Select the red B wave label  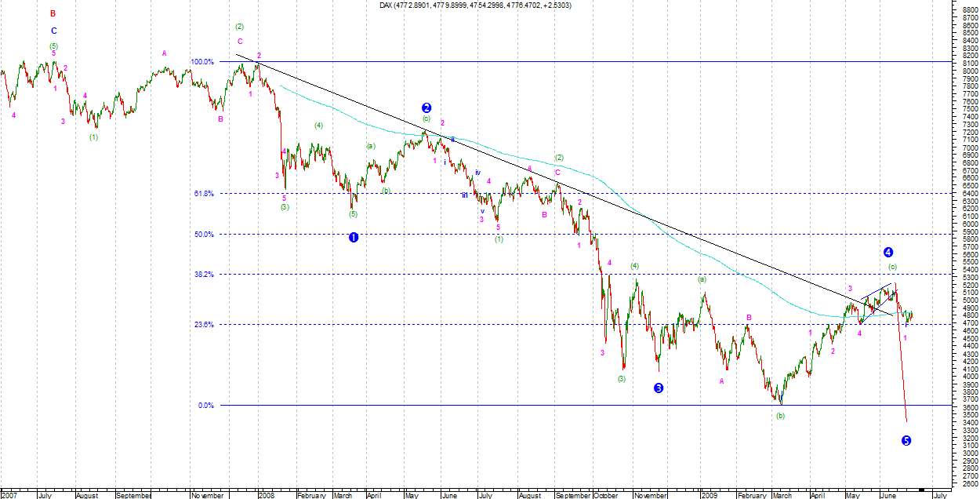click(x=53, y=13)
